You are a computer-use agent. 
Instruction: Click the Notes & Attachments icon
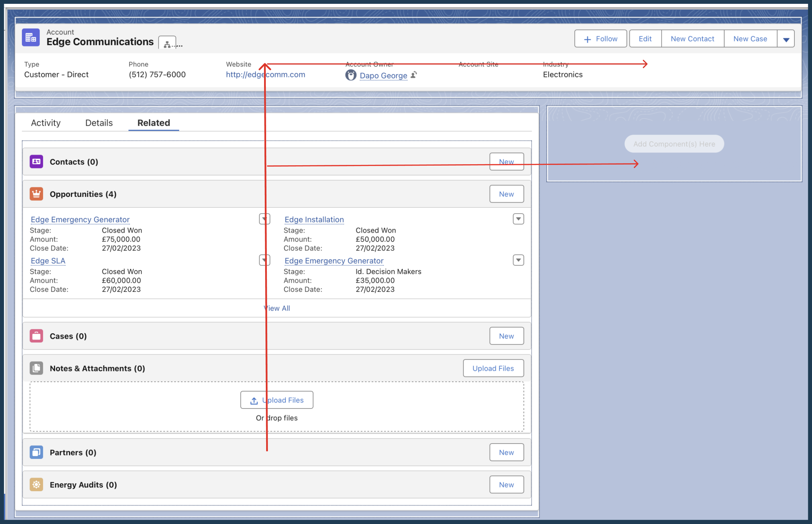36,368
